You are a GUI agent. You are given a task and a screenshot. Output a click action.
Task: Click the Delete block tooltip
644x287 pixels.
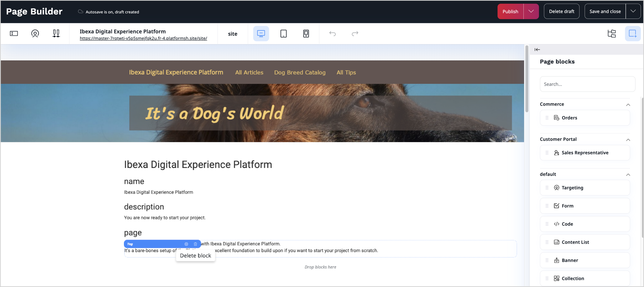pyautogui.click(x=196, y=255)
